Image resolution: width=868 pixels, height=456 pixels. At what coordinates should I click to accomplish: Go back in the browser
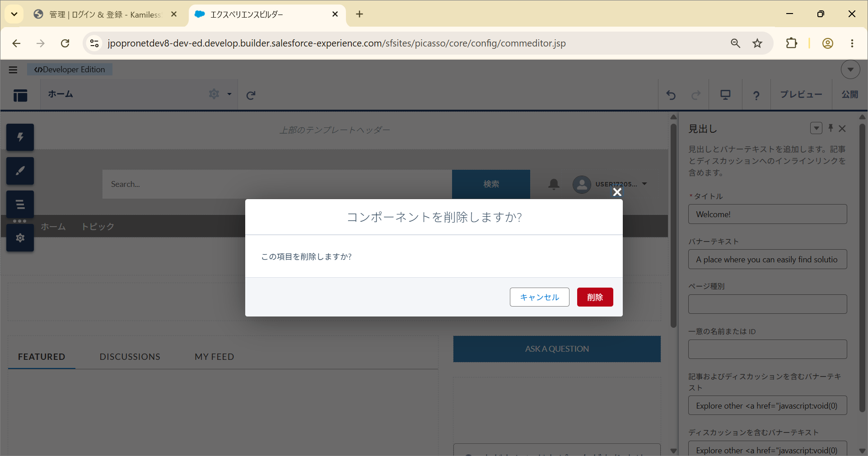(x=17, y=43)
